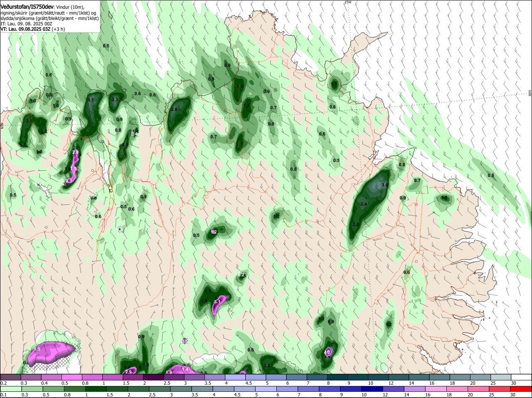The image size is (532, 398).
Task: Click the 3.1 precipitation value
Action: point(91,100)
